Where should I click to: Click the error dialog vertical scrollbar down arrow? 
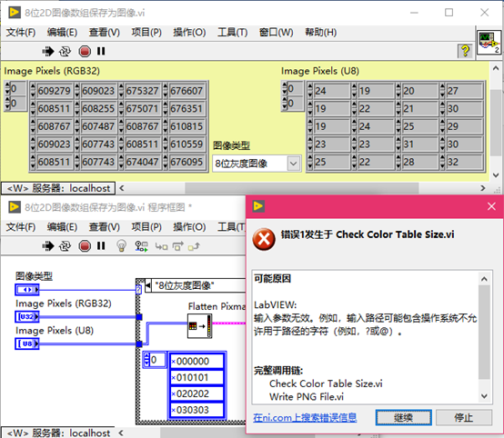click(x=484, y=396)
